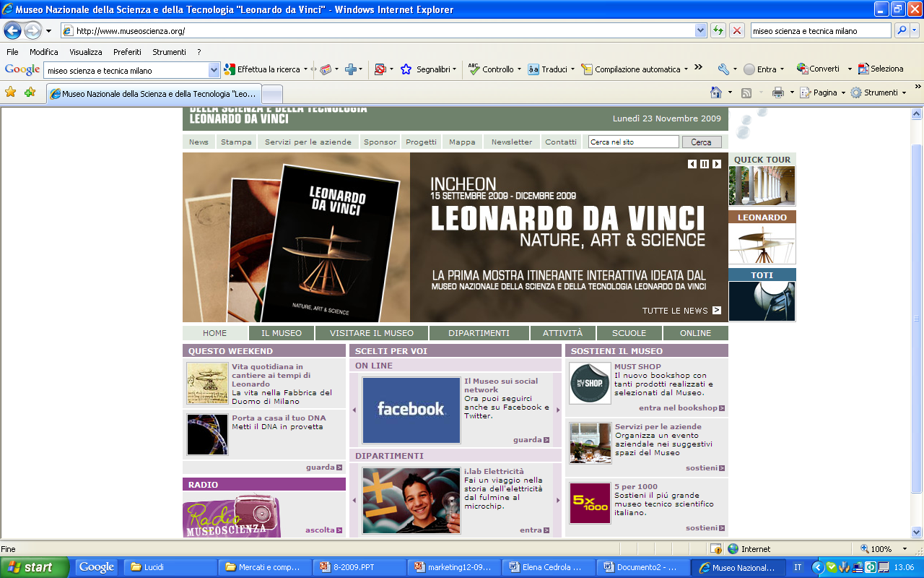Open address bar URL history dropdown
Viewport: 924px width, 578px height.
coord(700,30)
